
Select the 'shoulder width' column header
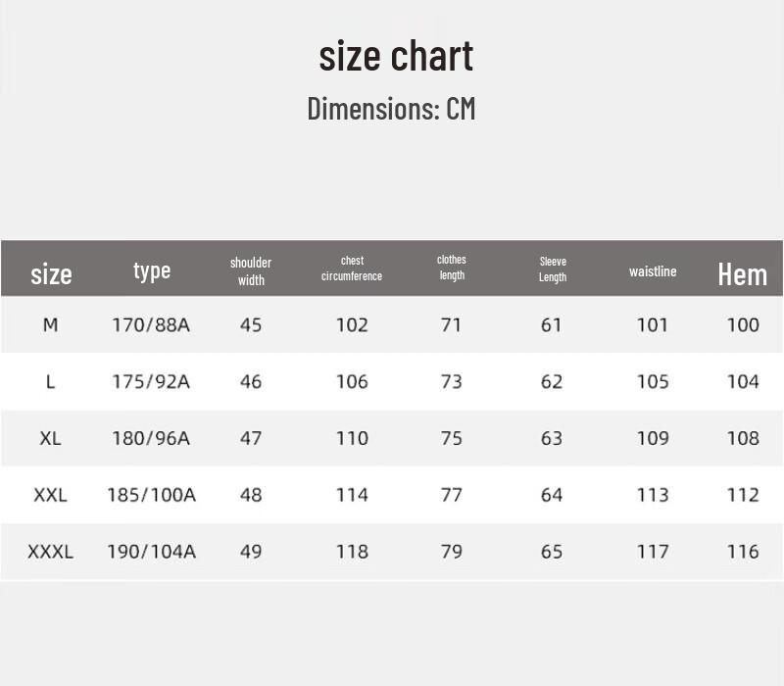251,271
